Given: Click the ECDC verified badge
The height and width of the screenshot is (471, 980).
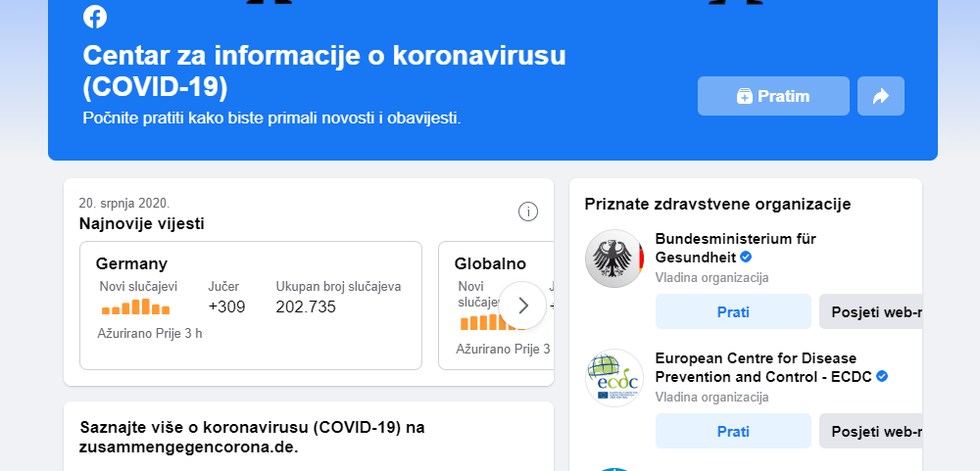Looking at the screenshot, I should point(882,377).
